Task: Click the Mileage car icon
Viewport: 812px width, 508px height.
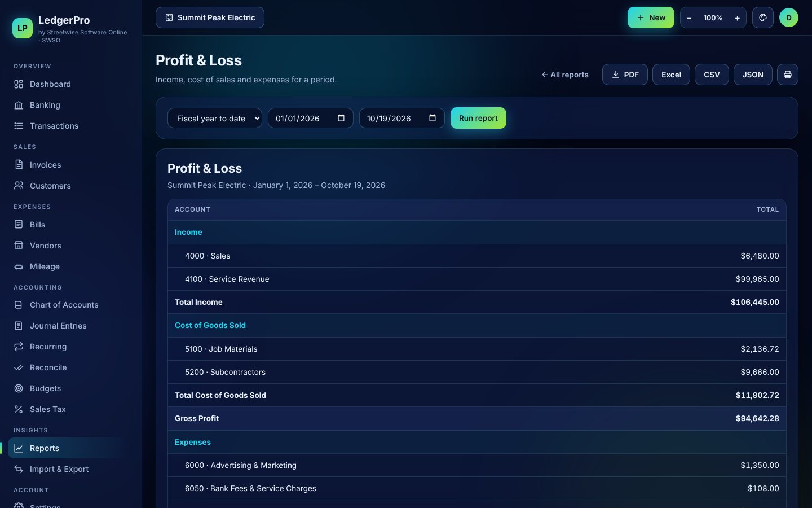Action: click(x=19, y=266)
